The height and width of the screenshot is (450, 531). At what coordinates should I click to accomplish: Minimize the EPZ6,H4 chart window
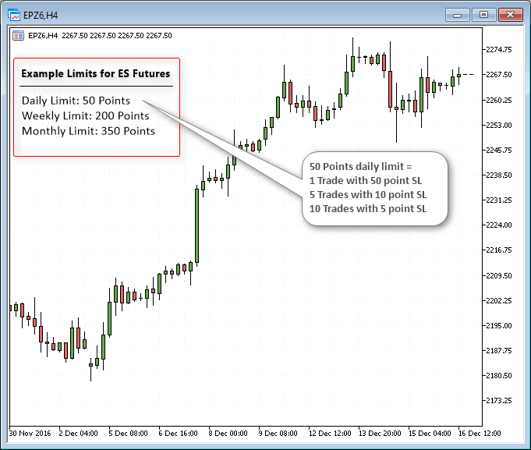click(458, 15)
